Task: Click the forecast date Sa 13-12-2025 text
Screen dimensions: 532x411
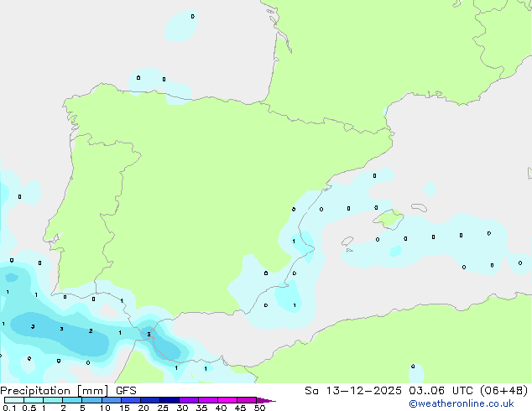Action: click(x=353, y=391)
